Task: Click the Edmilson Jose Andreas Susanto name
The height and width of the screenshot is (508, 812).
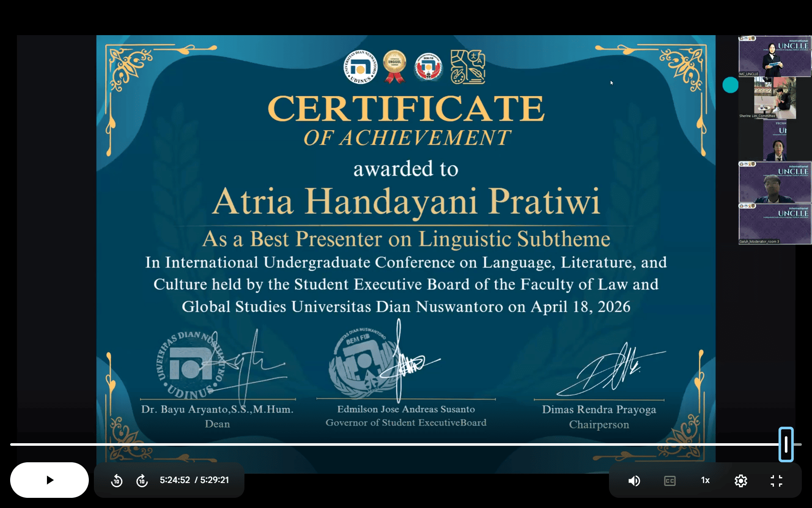Action: point(406,409)
